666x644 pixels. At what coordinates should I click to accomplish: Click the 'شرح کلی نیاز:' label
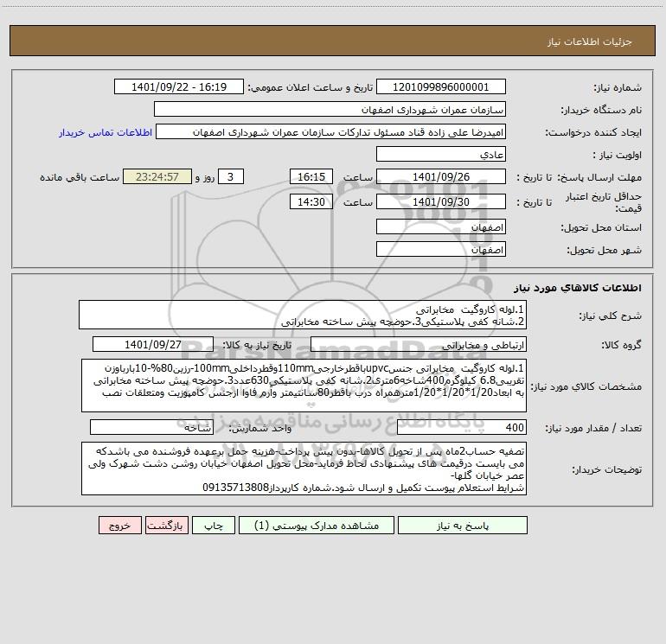click(x=611, y=316)
